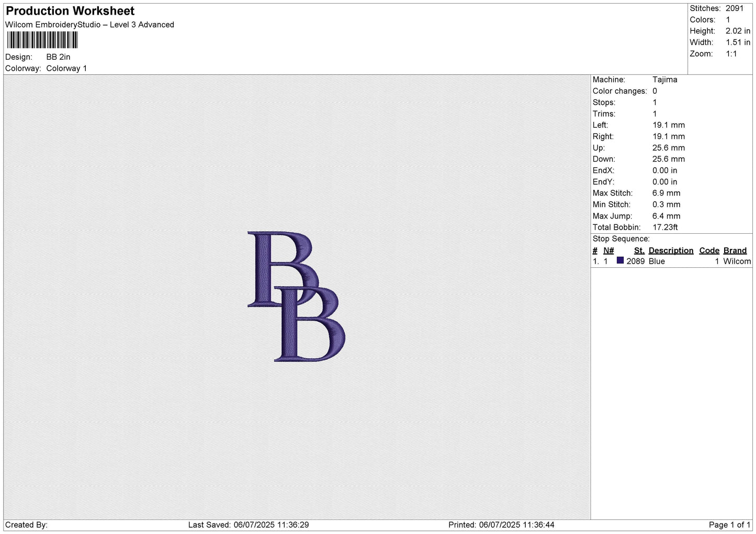Select the design name BB 2in
The image size is (756, 534).
click(58, 57)
